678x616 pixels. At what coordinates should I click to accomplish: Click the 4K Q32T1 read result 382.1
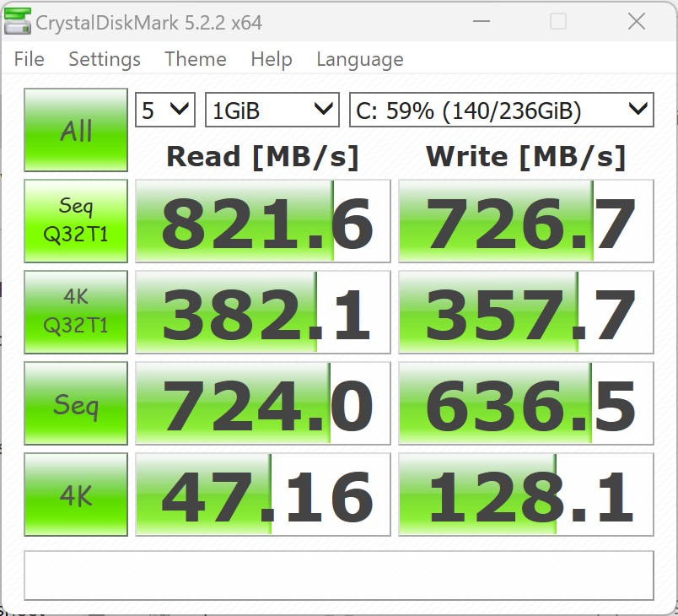pyautogui.click(x=263, y=312)
